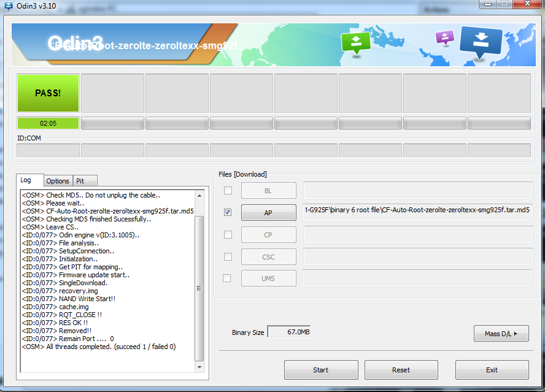Click the first ID:COM port box
This screenshot has width=545, height=392.
48,150
